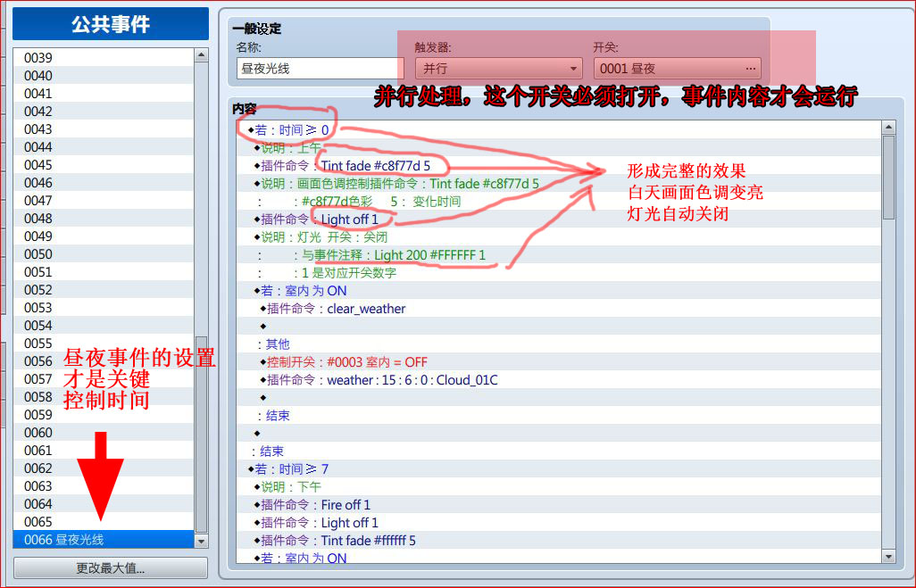
Task: Click the event list scroll up arrow
Action: [201, 55]
